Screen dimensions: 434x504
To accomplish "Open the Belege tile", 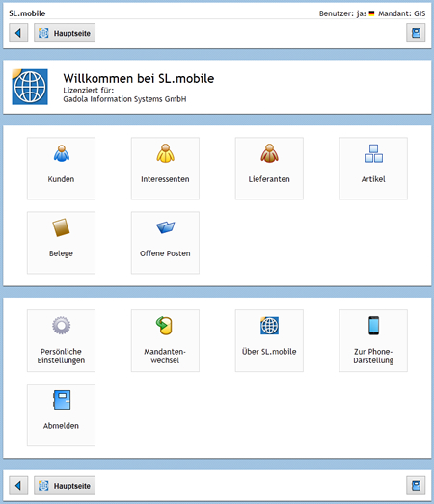I will pos(61,243).
